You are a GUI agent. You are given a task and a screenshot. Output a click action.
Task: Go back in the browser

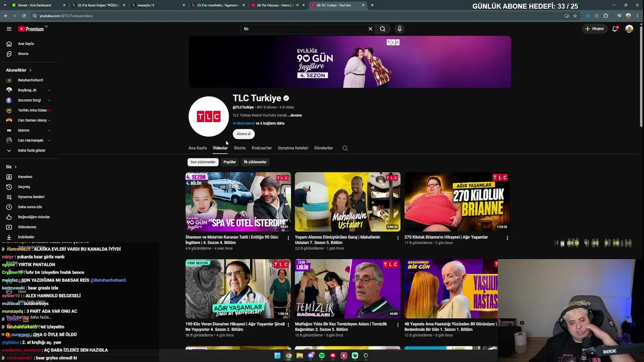pos(6,16)
